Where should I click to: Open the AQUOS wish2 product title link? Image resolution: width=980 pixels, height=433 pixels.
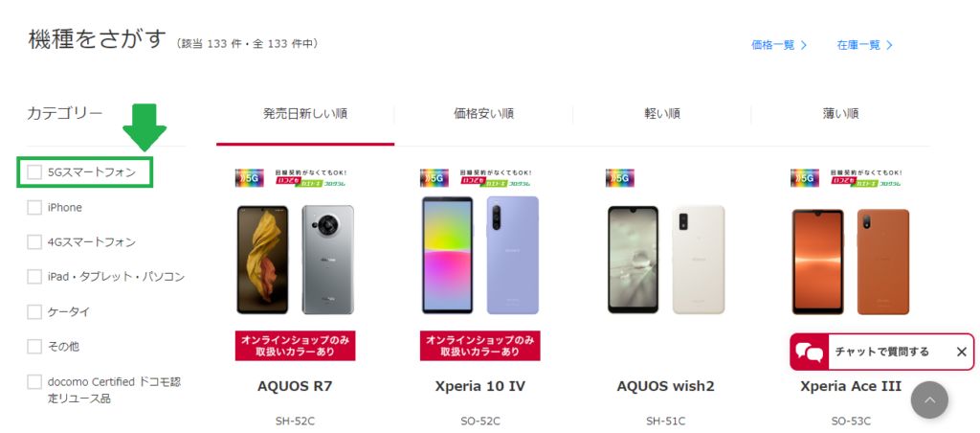pyautogui.click(x=665, y=386)
